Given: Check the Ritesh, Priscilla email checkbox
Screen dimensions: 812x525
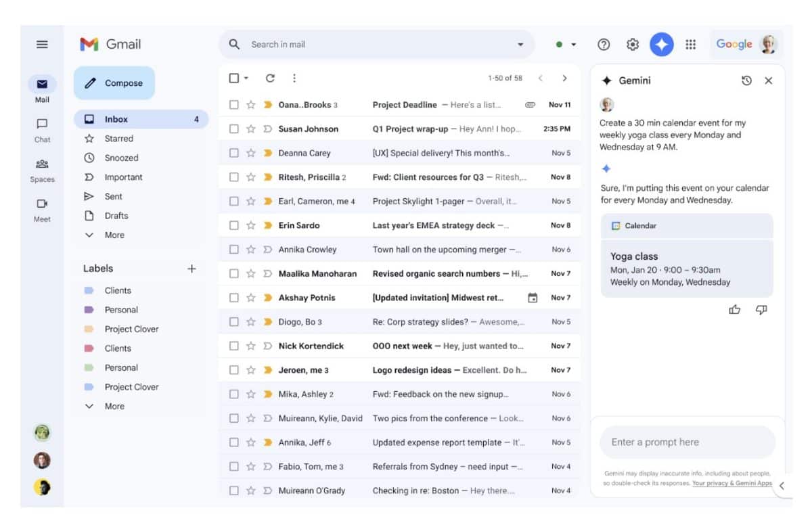Looking at the screenshot, I should pyautogui.click(x=233, y=177).
